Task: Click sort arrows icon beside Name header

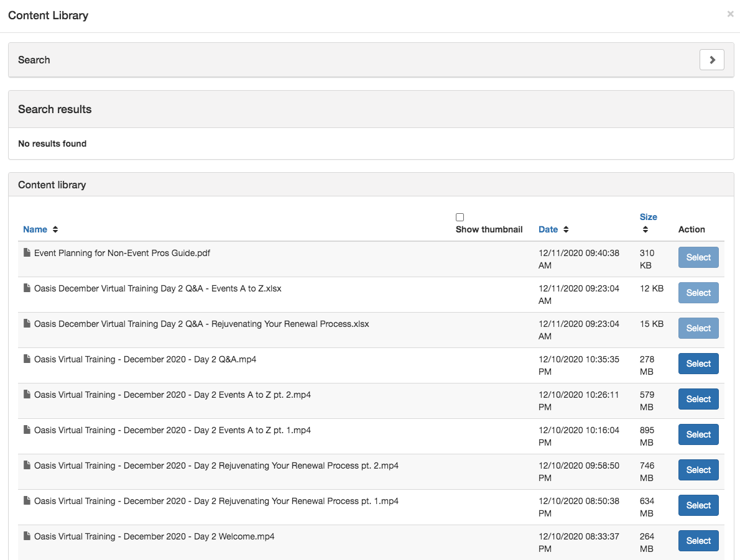Action: pos(55,229)
